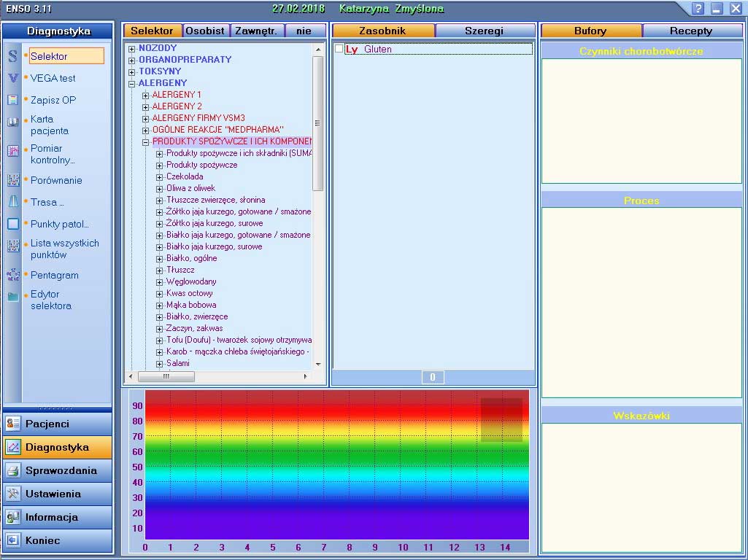The image size is (748, 560).
Task: Switch to the Szeregi tab
Action: click(x=485, y=31)
